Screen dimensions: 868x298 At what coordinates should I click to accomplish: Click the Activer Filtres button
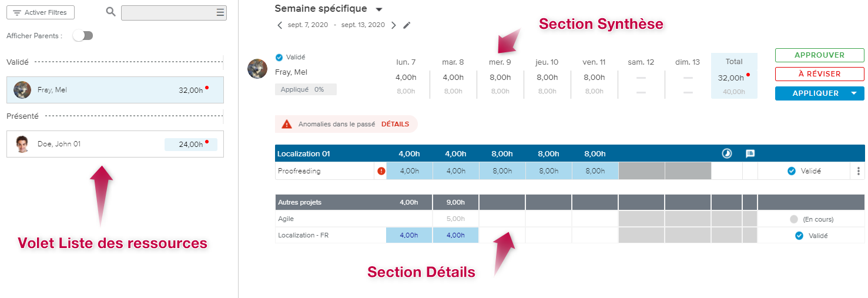(41, 12)
